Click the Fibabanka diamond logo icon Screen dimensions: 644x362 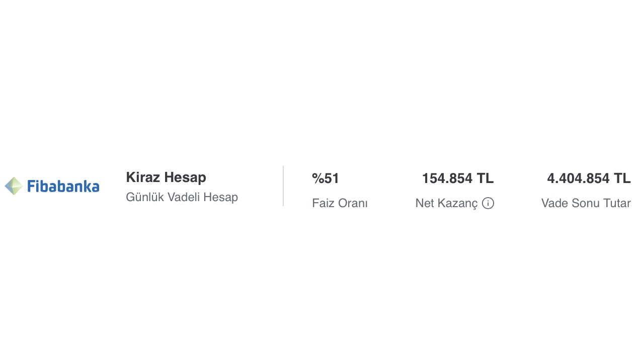pyautogui.click(x=14, y=186)
